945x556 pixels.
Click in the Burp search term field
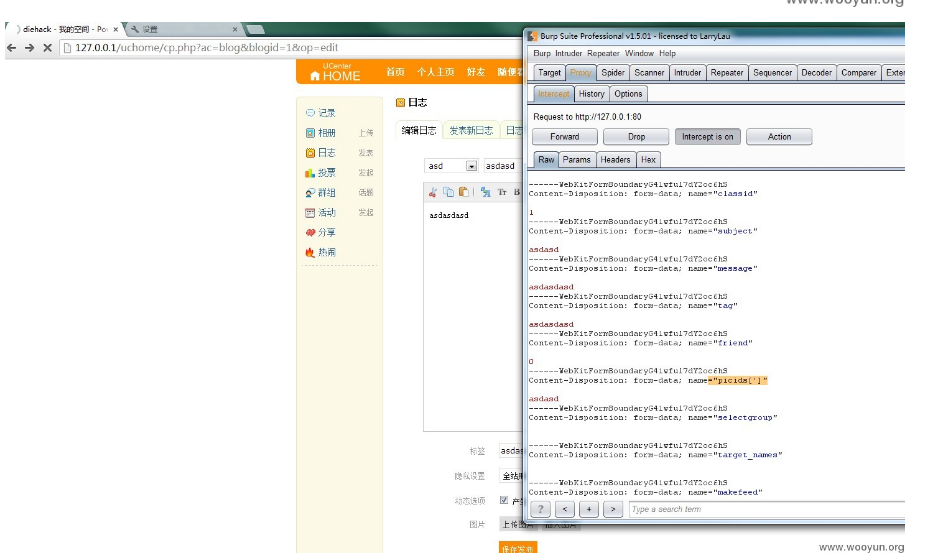point(767,510)
